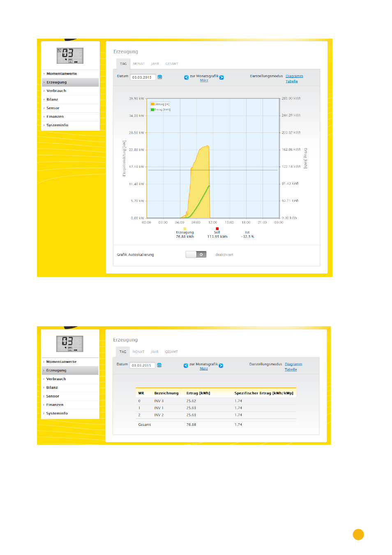Select MONAT tab in lower panel
The width and height of the screenshot is (392, 555).
click(138, 352)
